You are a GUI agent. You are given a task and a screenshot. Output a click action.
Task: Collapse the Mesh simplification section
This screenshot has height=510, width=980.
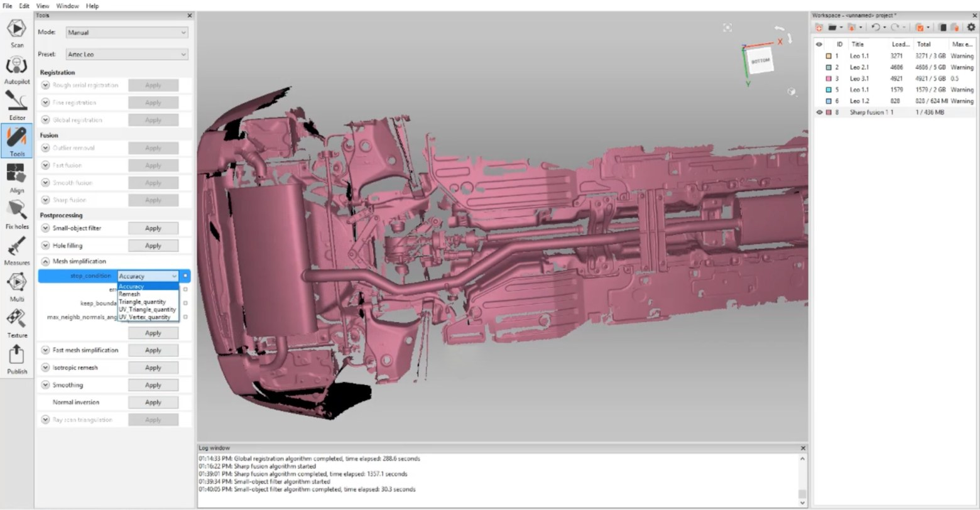45,261
